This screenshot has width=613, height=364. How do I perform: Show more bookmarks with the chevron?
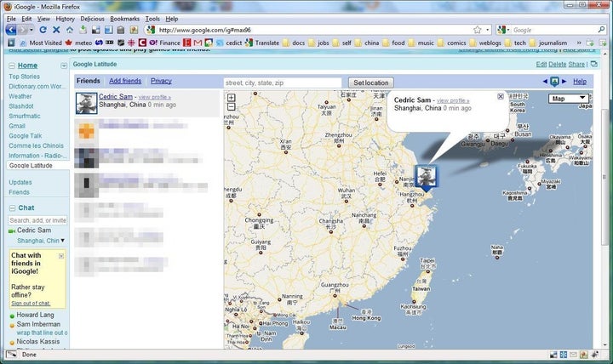click(x=579, y=43)
